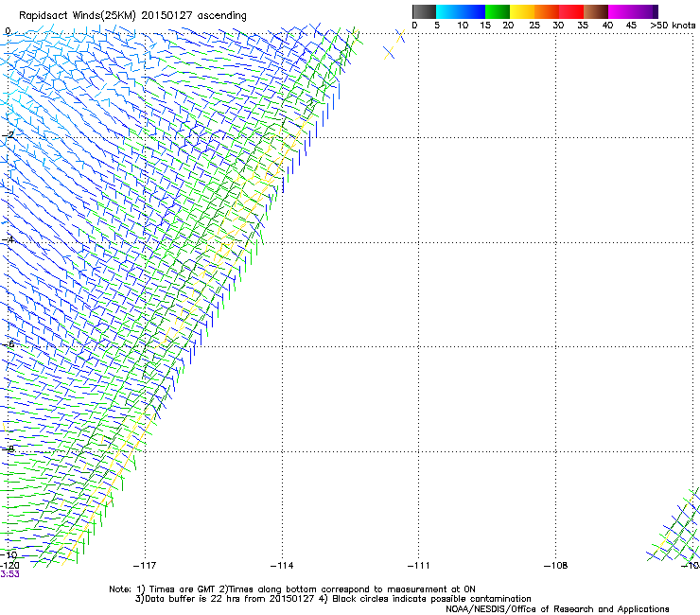Click the '25' label under the color bar
Viewport: 700px width, 615px height.
534,26
